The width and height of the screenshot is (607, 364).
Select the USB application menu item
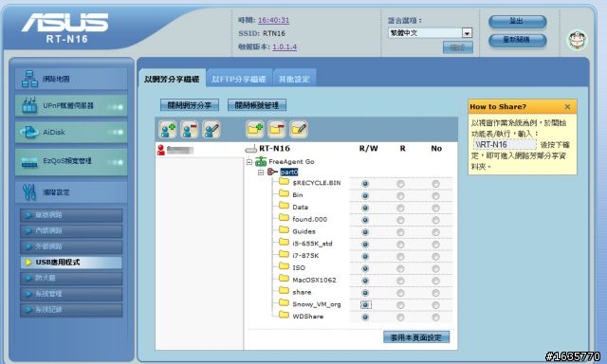[x=71, y=263]
